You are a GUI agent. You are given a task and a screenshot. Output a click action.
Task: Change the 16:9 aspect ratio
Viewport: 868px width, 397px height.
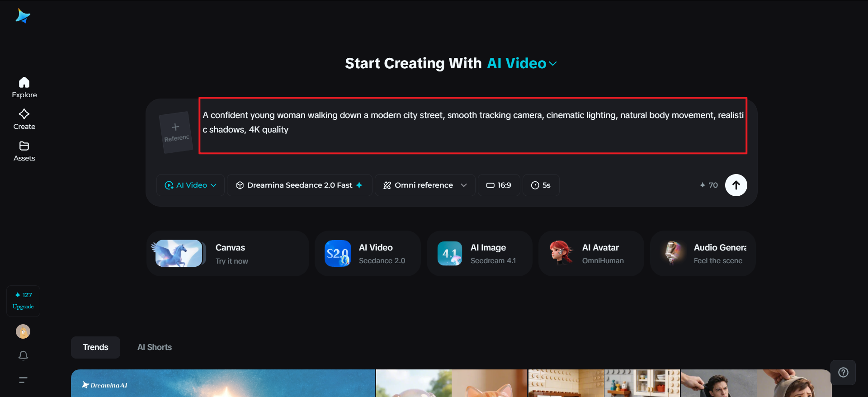499,185
